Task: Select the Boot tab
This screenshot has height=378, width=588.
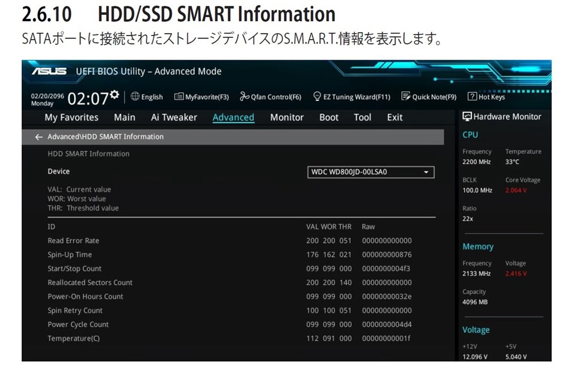Action: coord(328,117)
